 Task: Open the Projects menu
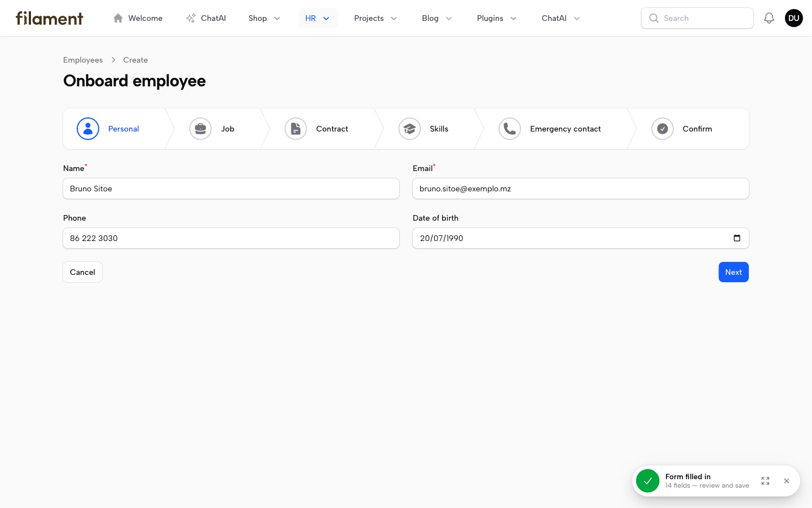(x=376, y=18)
